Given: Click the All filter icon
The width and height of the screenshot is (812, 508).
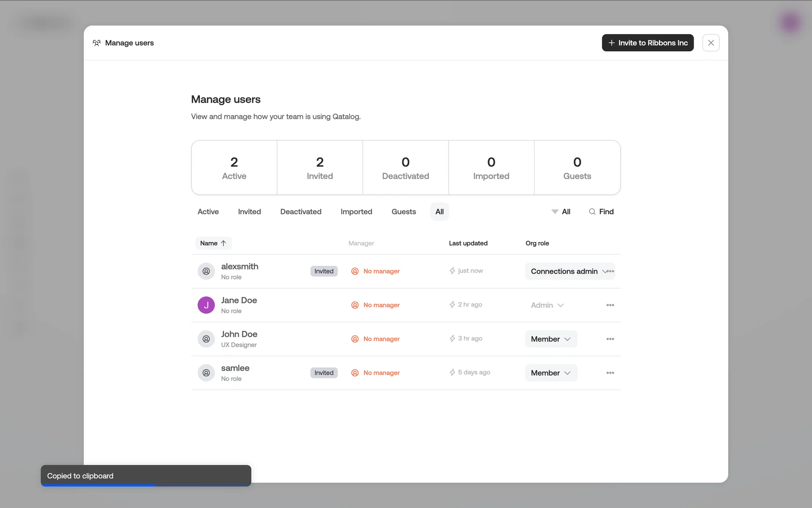Looking at the screenshot, I should click(x=554, y=212).
